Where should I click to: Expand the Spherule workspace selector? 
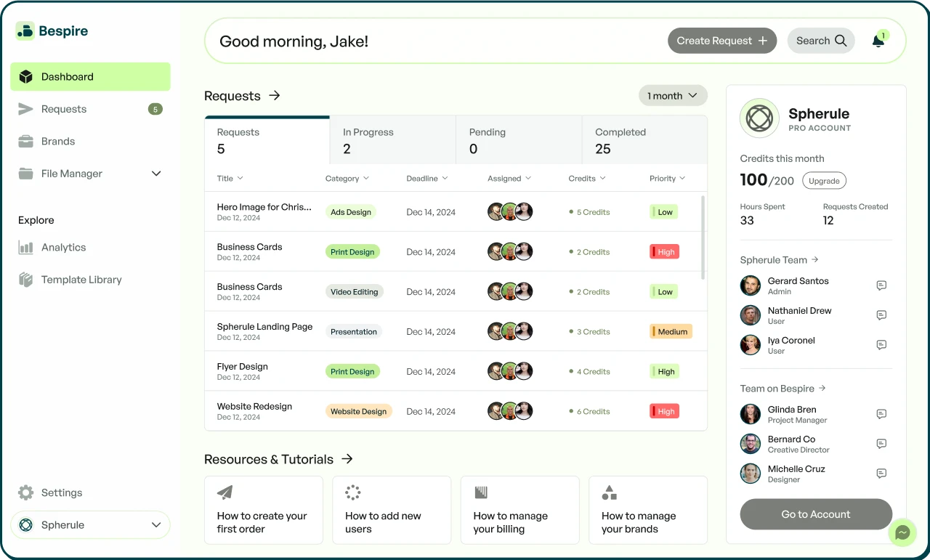[x=90, y=524]
